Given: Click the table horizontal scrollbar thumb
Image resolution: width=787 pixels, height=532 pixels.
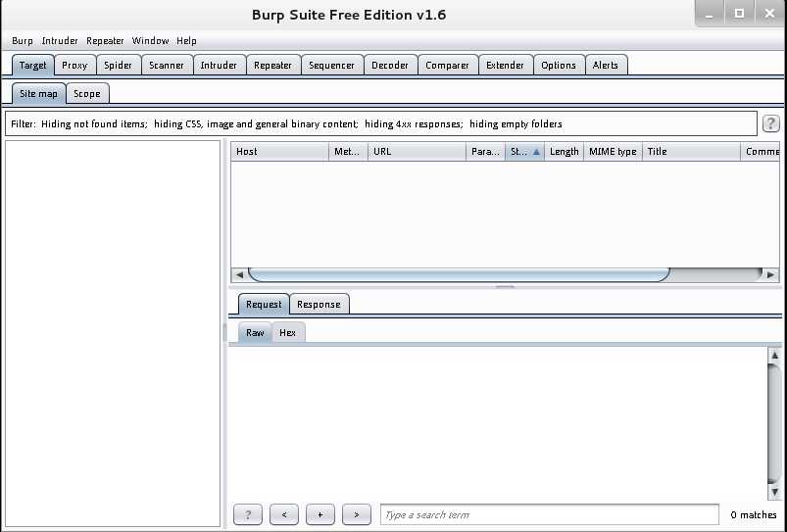Looking at the screenshot, I should point(459,274).
